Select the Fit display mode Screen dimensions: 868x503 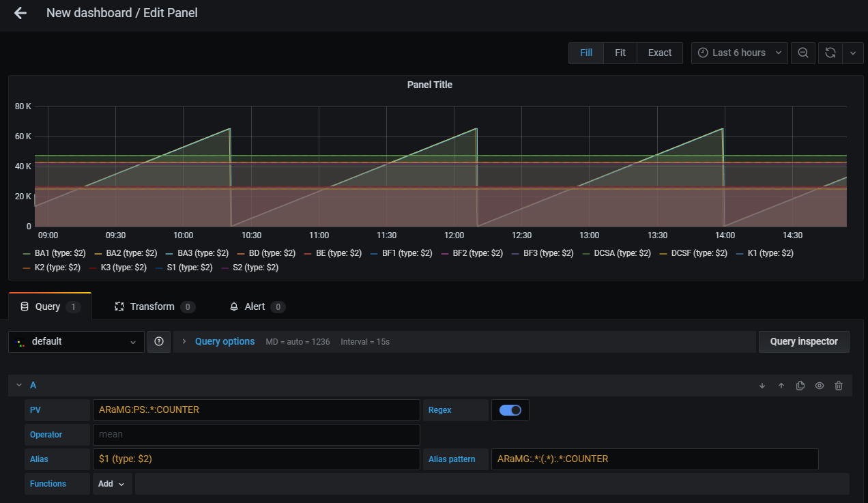[620, 53]
